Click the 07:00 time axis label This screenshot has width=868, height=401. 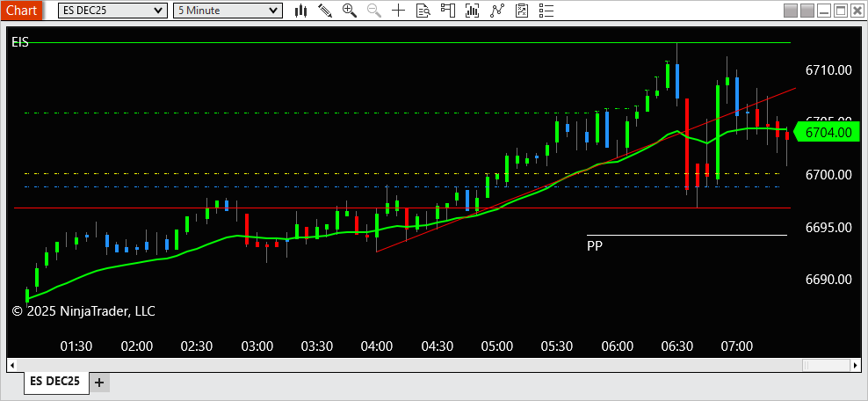coord(737,346)
